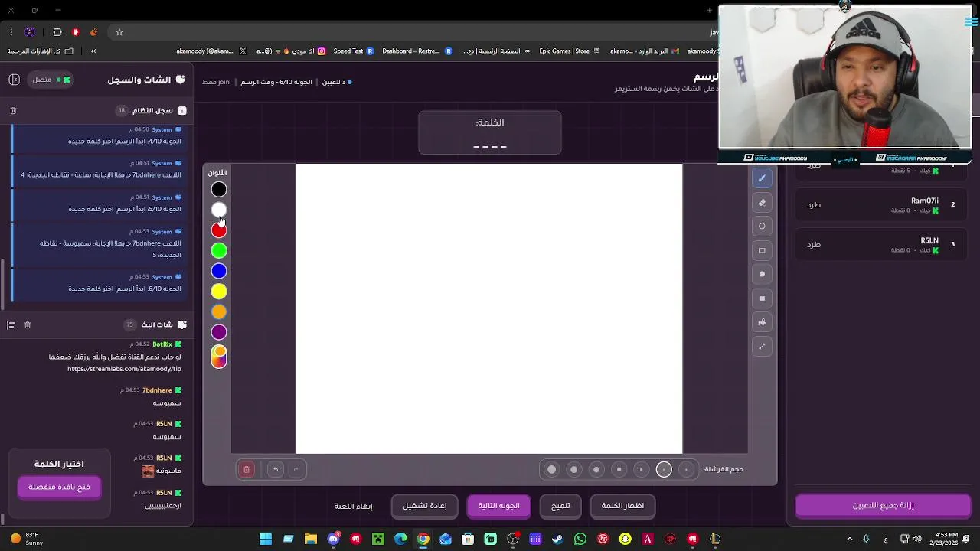Choose the currently highlighted brush size
This screenshot has height=551, width=980.
click(x=664, y=469)
